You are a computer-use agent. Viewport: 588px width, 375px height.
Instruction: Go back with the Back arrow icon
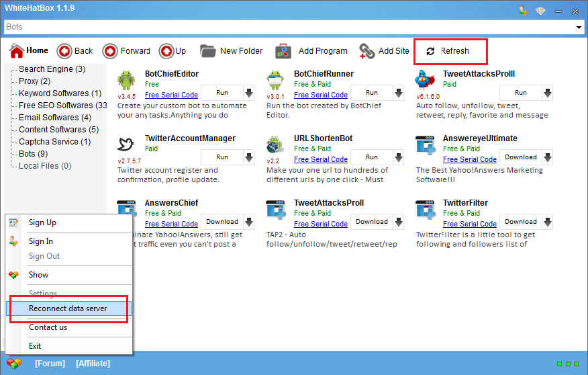point(64,51)
